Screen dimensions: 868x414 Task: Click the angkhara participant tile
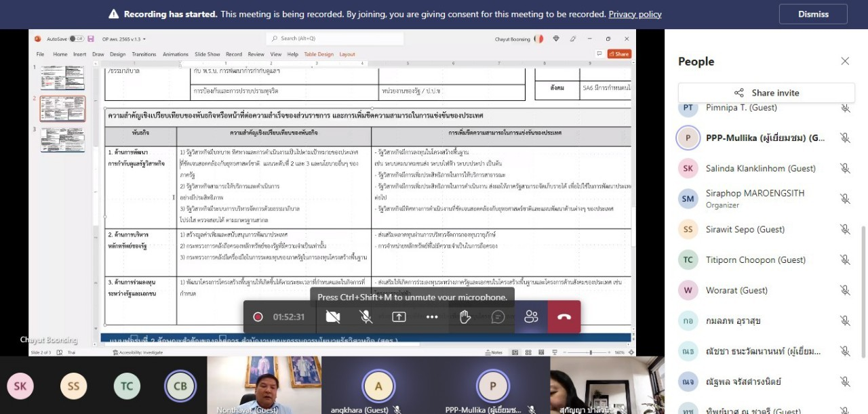point(378,386)
